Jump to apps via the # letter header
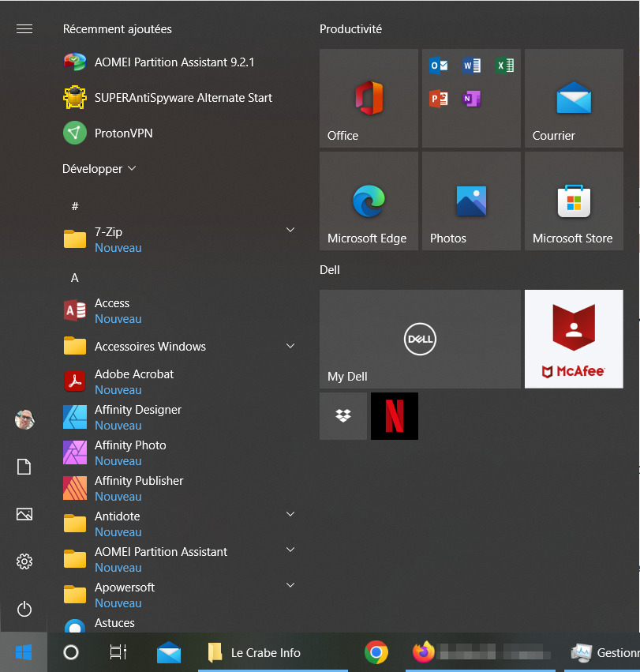Screen dimensions: 640x672 coord(75,207)
